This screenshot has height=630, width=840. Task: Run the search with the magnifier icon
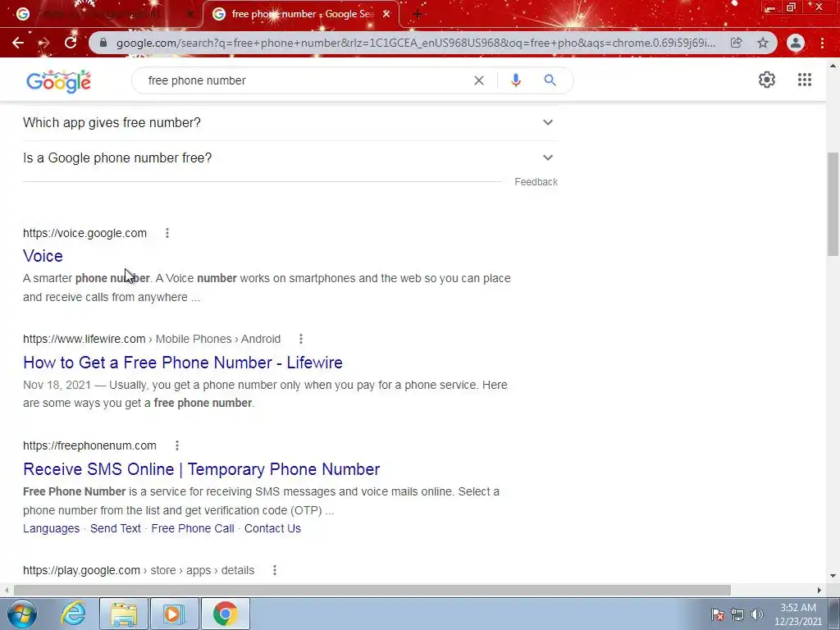[550, 80]
